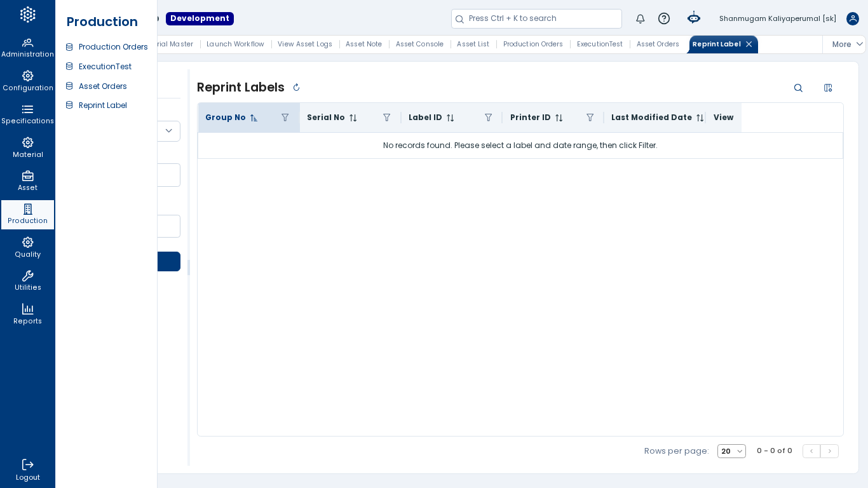Switch to the Asset Note tab

coord(363,44)
